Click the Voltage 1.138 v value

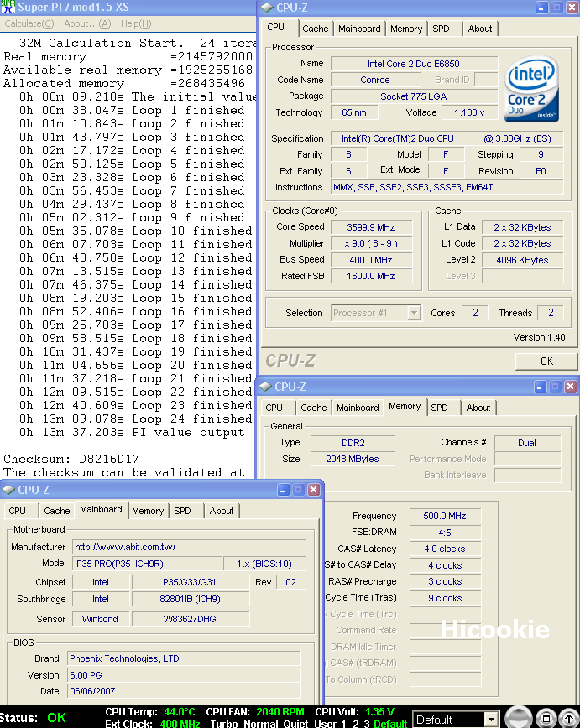point(469,112)
